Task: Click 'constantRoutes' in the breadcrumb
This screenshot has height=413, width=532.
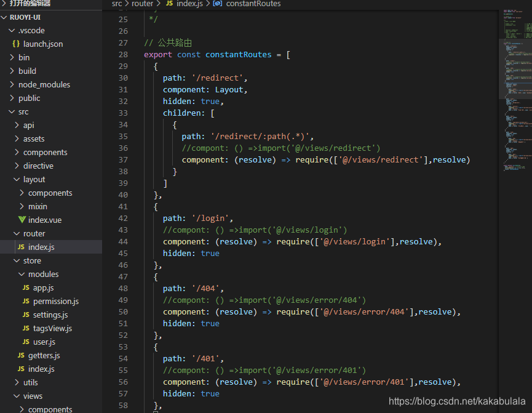Action: [x=253, y=4]
